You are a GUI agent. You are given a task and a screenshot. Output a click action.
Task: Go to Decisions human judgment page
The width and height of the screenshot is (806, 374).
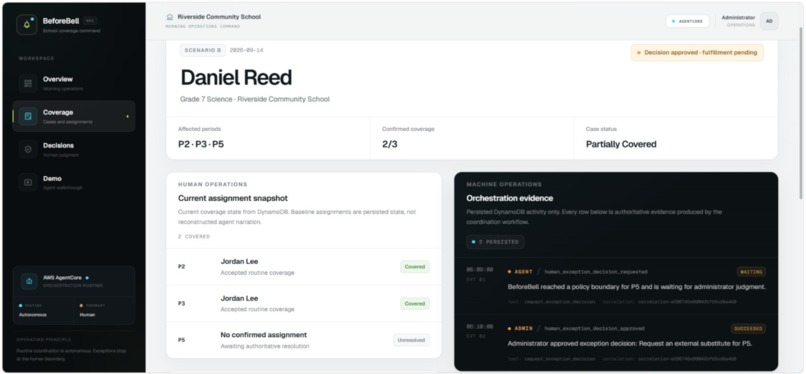[x=74, y=149]
